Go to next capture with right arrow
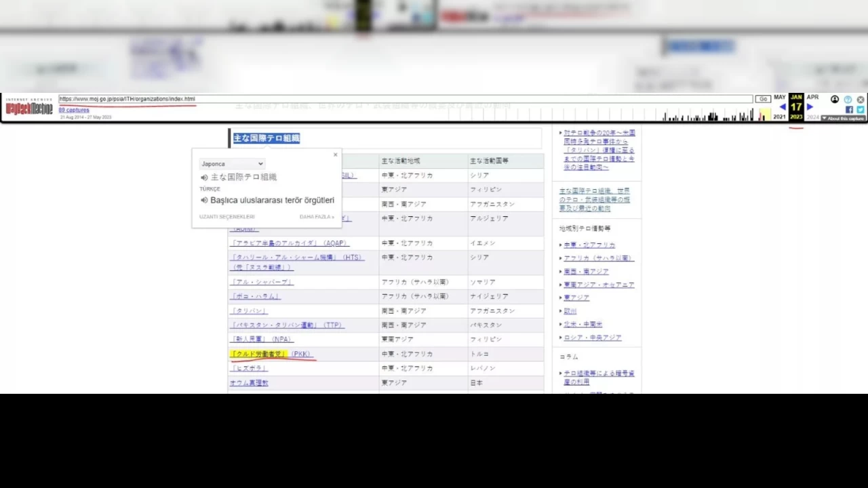This screenshot has width=868, height=488. click(810, 107)
